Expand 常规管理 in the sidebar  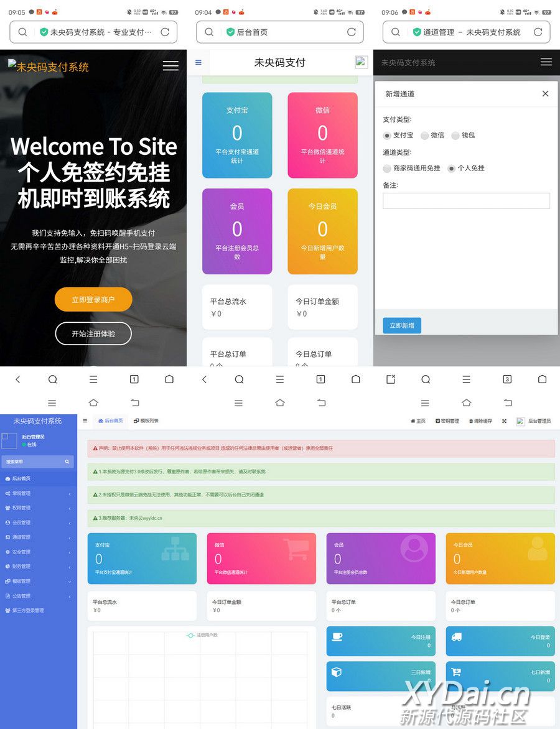point(37,493)
